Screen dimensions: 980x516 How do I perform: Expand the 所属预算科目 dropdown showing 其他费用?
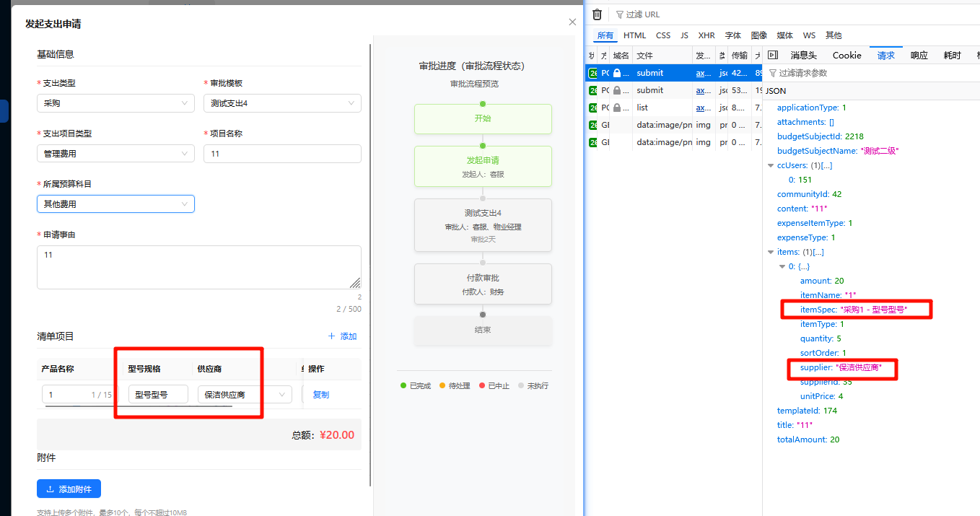115,204
